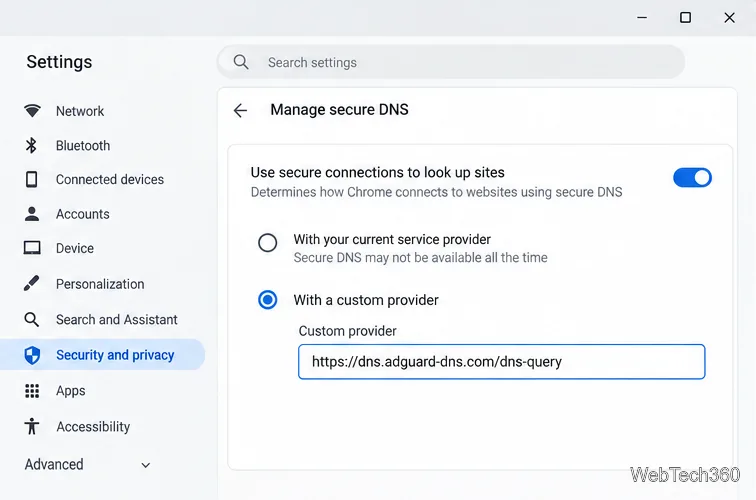Open Device settings label
756x500 pixels.
coord(75,248)
